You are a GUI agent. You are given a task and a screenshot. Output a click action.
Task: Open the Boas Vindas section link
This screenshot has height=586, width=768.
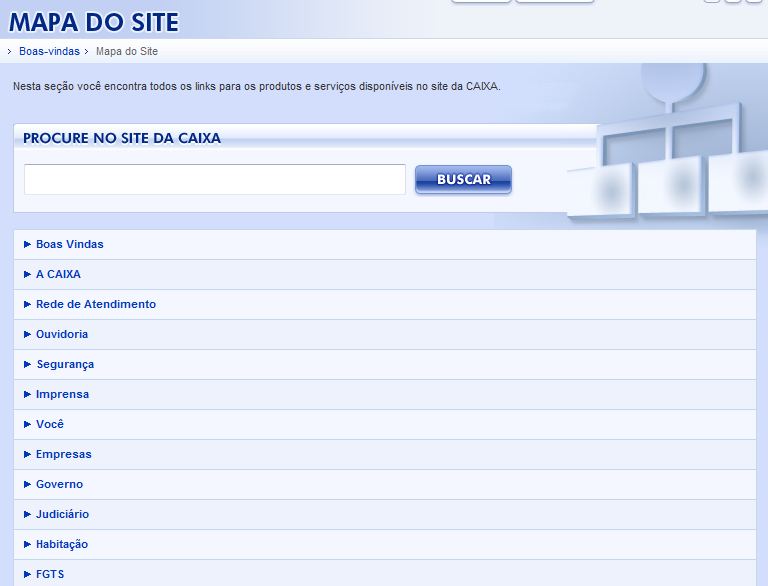(70, 244)
